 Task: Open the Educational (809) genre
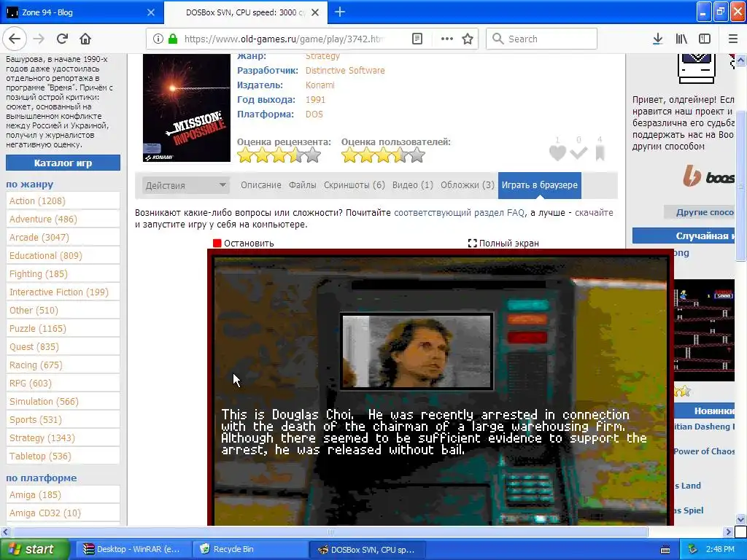(63, 256)
